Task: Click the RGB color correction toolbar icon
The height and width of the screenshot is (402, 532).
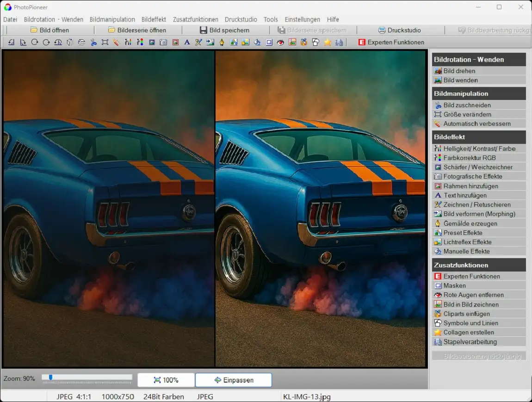Action: (x=140, y=42)
